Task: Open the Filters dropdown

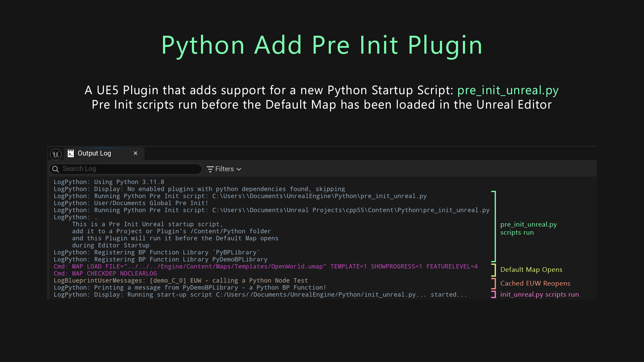Action: pos(224,169)
